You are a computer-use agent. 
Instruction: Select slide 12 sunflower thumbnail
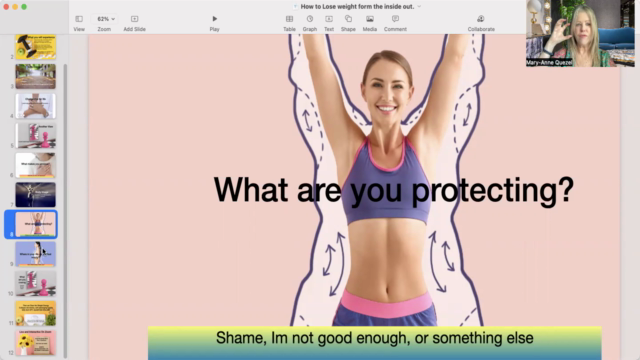(x=36, y=343)
